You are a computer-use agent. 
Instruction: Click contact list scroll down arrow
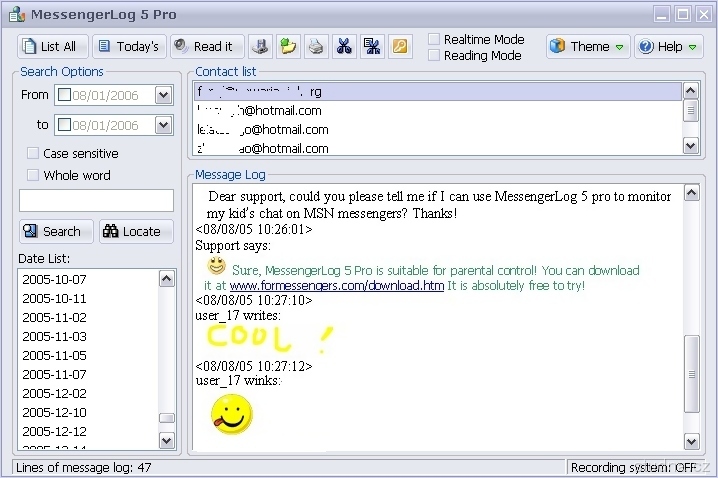click(x=691, y=146)
